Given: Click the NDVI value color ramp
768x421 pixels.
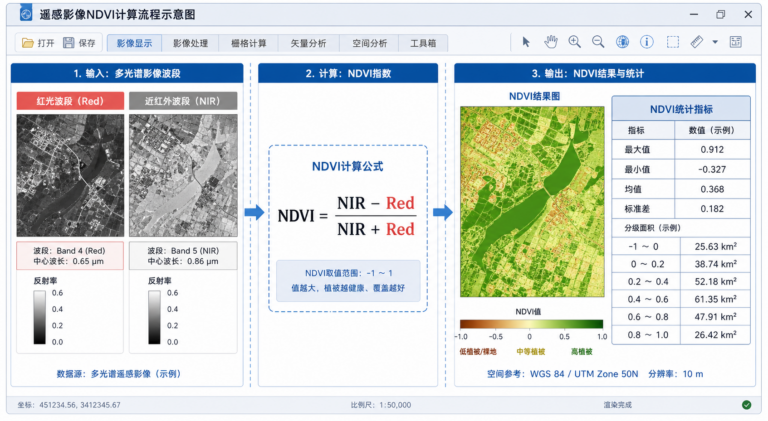Looking at the screenshot, I should coord(531,324).
